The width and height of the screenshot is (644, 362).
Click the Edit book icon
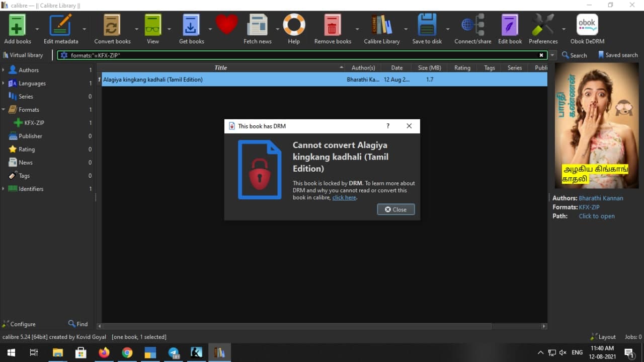pyautogui.click(x=510, y=25)
